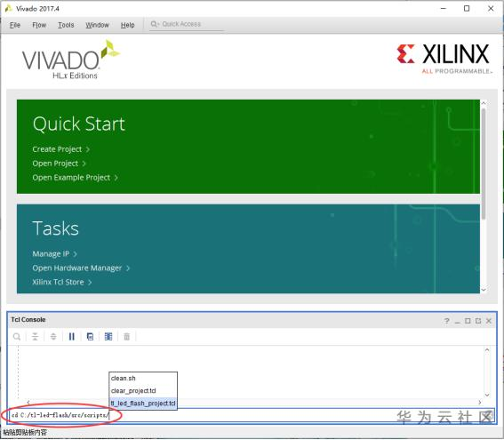Viewport: 504px width, 440px height.
Task: Click the copy icon in Tcl Console toolbar
Action: pos(90,337)
